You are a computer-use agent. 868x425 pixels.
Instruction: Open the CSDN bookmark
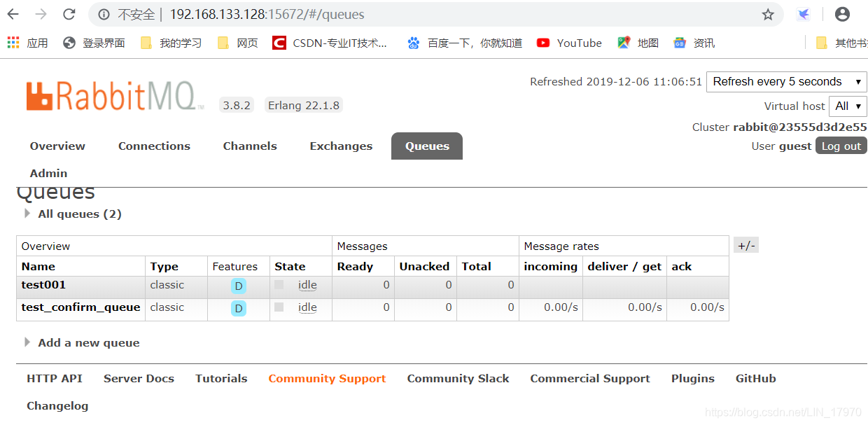coord(330,43)
